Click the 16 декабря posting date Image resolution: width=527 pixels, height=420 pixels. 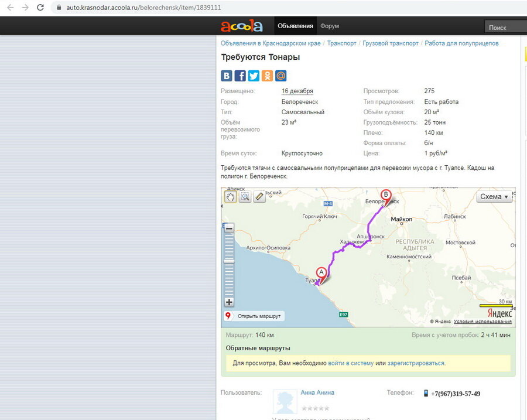pyautogui.click(x=297, y=91)
